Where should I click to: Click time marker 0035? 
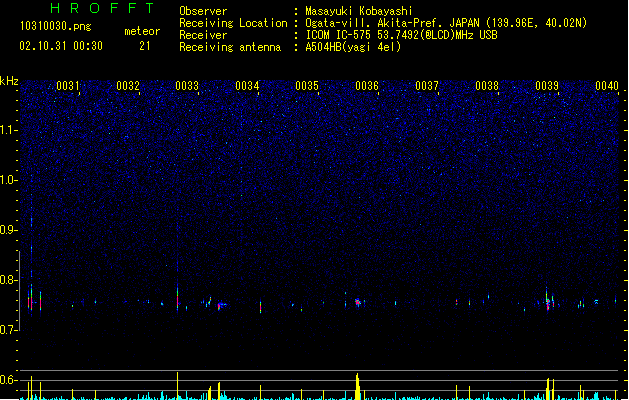coord(307,86)
